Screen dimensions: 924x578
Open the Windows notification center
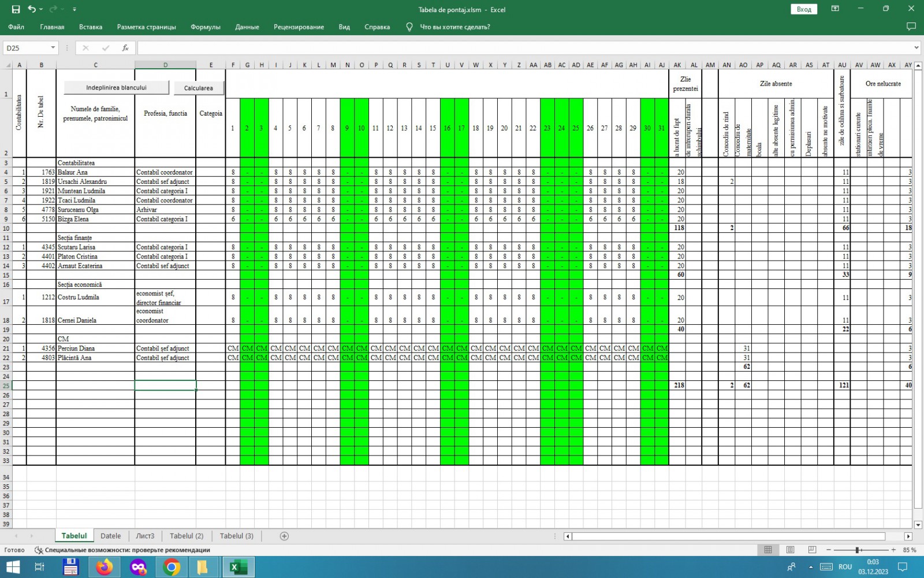pos(903,567)
